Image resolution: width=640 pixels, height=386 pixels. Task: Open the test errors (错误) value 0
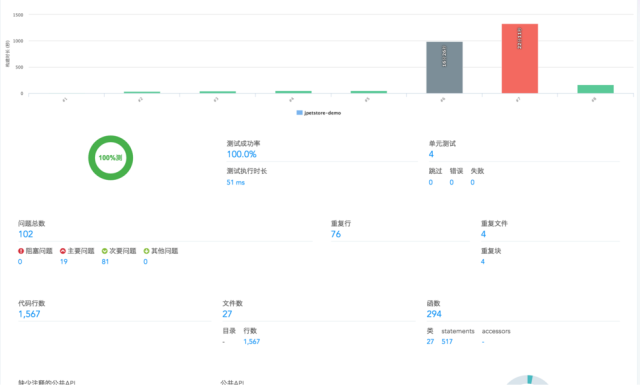tap(451, 182)
